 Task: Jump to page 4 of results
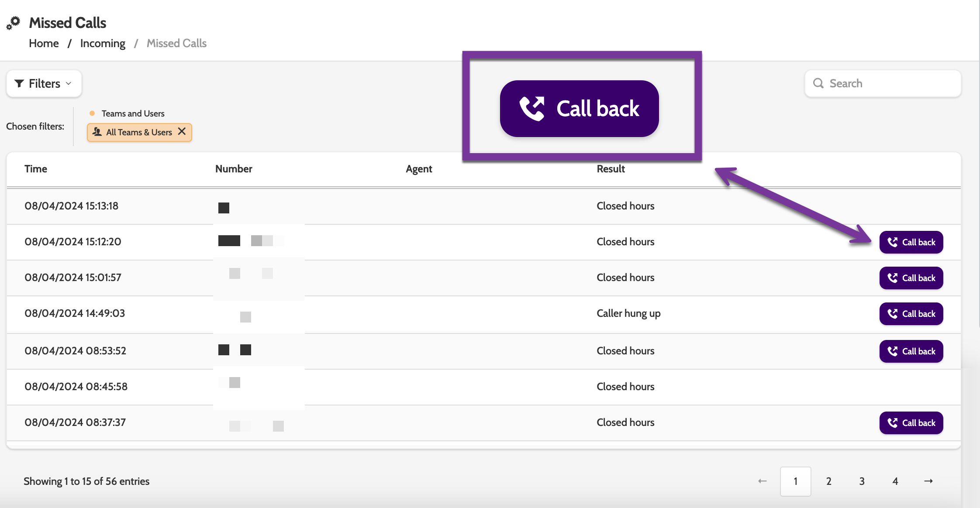[x=895, y=481]
